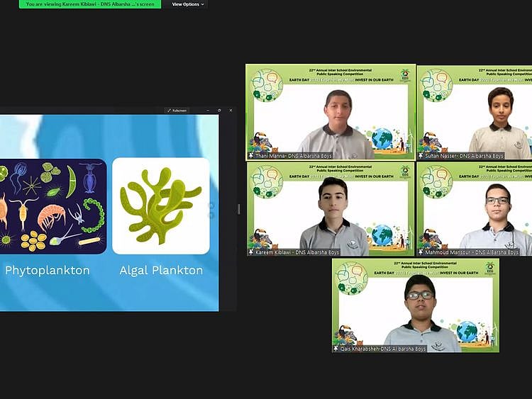The width and height of the screenshot is (532, 399).
Task: Click the lower slide navigation arrow
Action: pyautogui.click(x=210, y=215)
